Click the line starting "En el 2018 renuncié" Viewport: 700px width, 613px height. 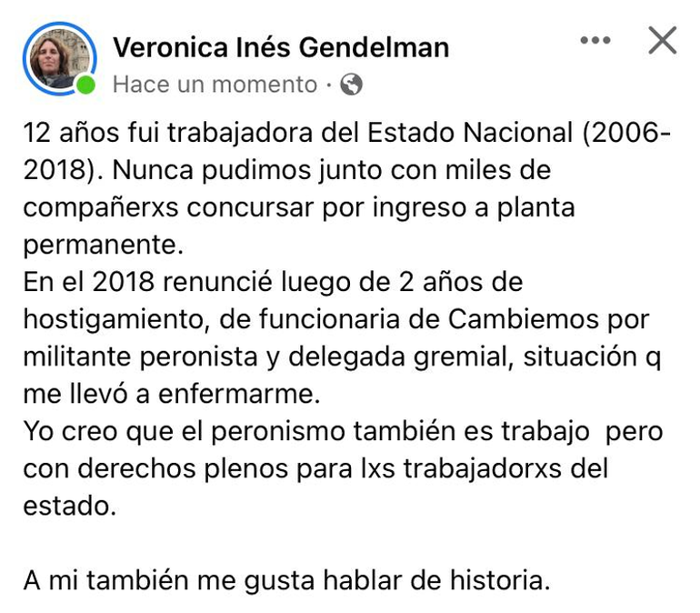pos(273,282)
